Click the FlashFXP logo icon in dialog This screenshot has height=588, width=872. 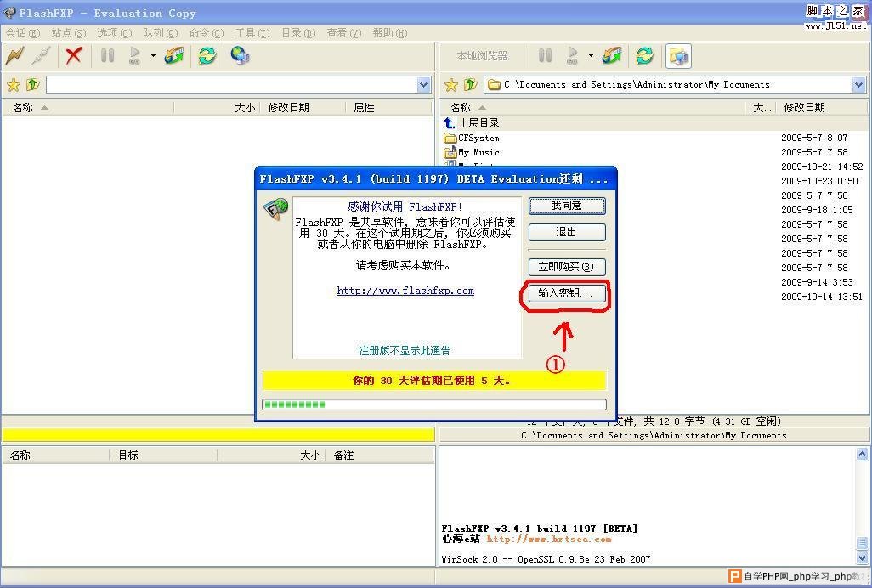275,210
